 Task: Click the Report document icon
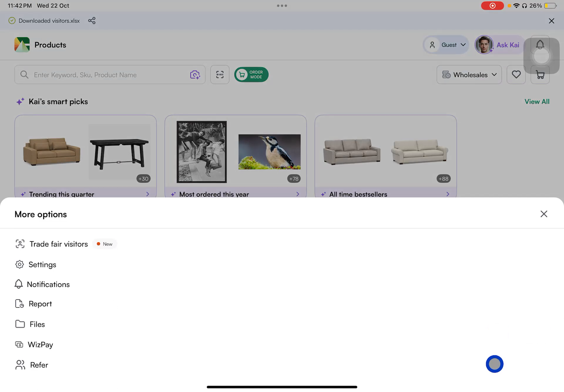19,304
